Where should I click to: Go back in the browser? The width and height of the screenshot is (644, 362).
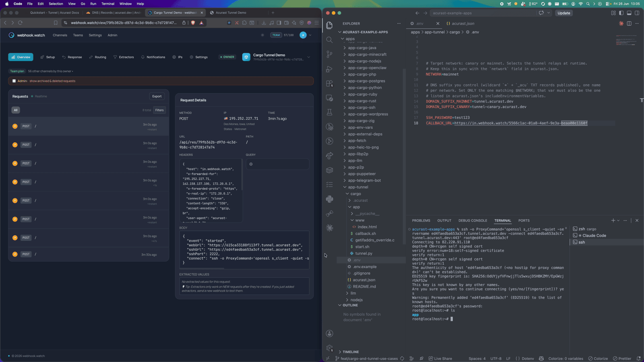click(x=5, y=23)
